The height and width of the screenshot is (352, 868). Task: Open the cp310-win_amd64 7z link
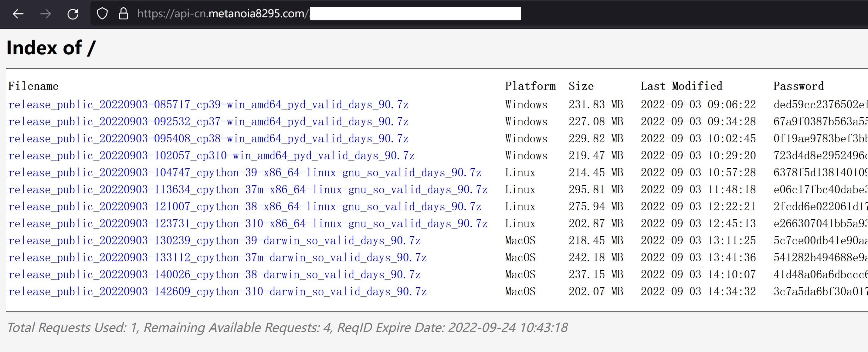point(211,156)
